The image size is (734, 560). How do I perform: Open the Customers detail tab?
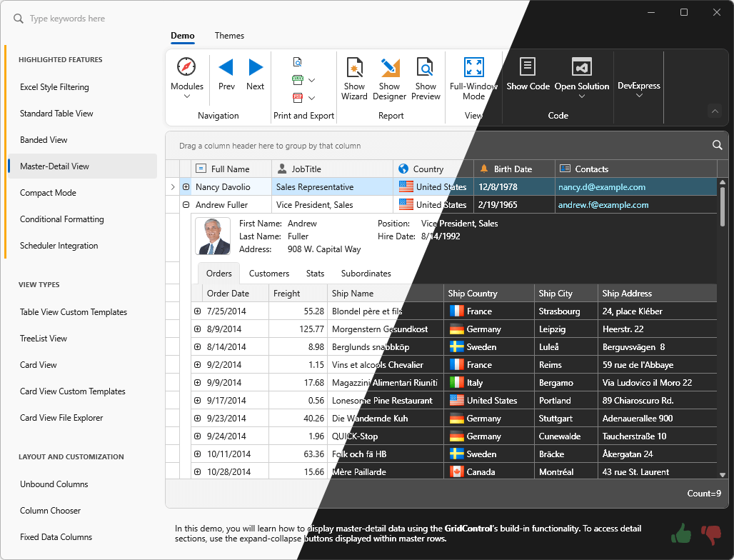269,273
